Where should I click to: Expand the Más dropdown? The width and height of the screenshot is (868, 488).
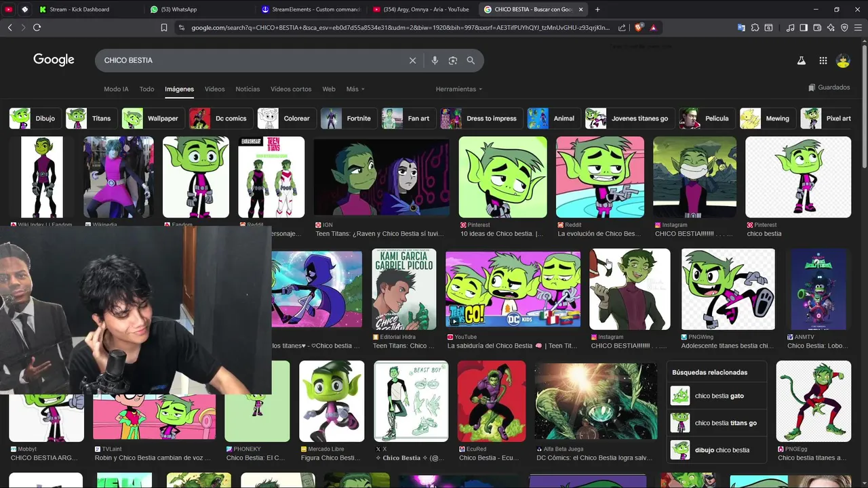click(355, 89)
